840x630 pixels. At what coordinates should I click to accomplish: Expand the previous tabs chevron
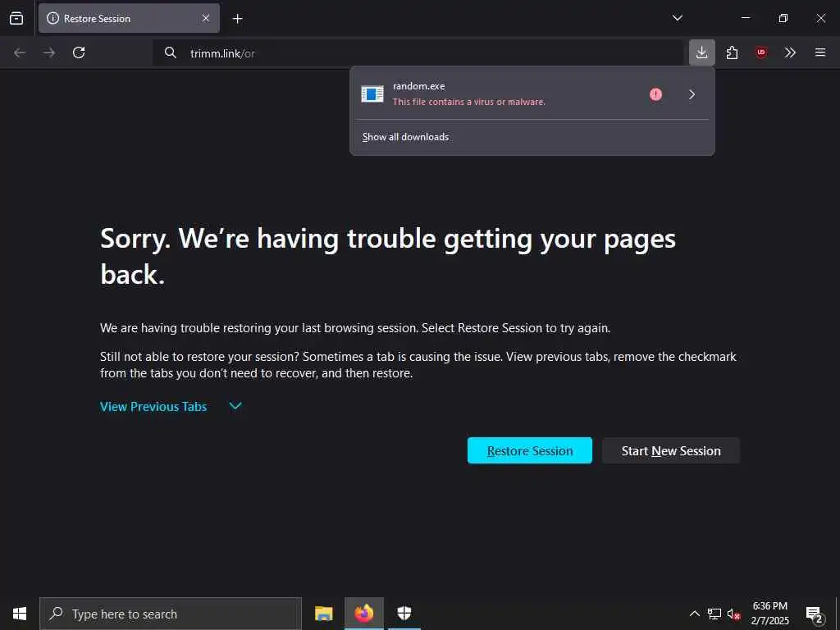click(235, 406)
